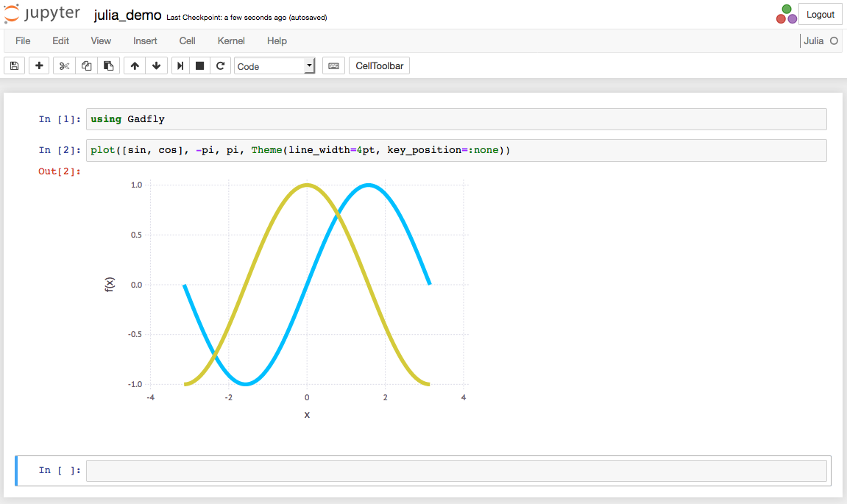Open the command palette keyboard icon
Viewport: 847px width, 504px height.
click(x=333, y=66)
